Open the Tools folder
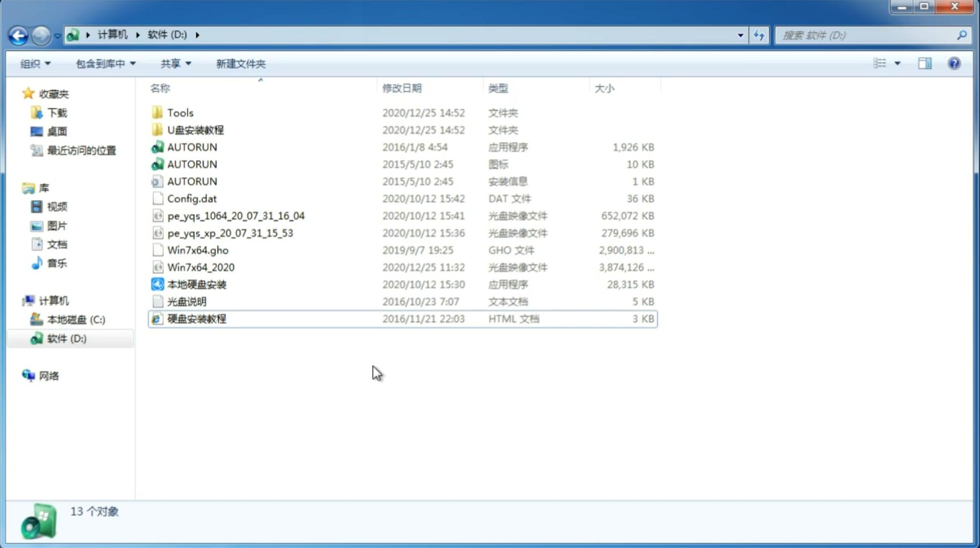Viewport: 980px width, 548px height. [180, 112]
